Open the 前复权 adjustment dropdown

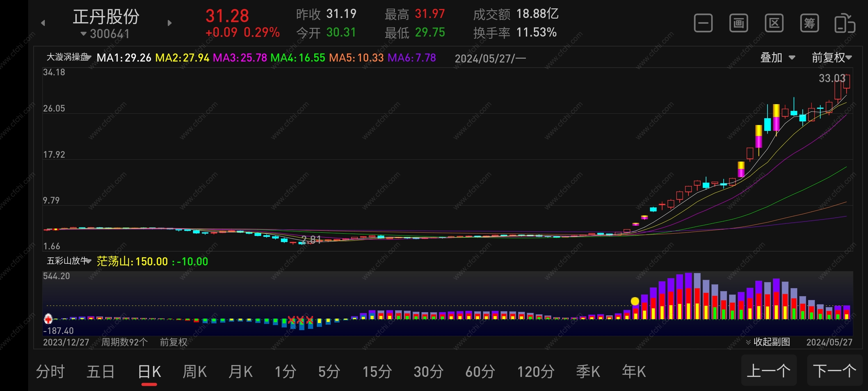click(831, 58)
